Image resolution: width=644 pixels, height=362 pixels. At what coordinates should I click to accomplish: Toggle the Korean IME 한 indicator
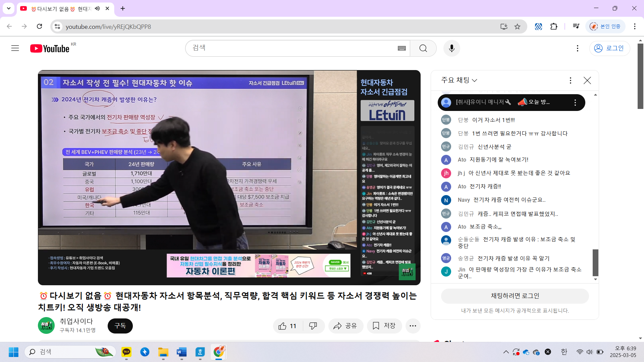pyautogui.click(x=564, y=352)
